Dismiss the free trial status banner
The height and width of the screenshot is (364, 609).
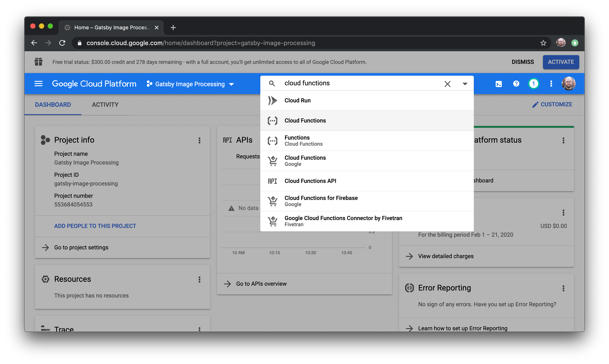[x=522, y=62]
